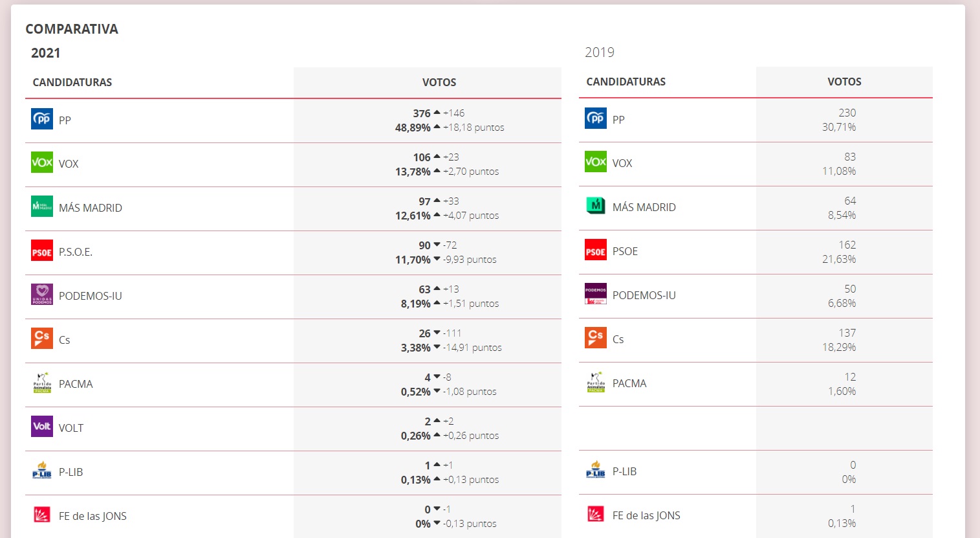
Task: Click the P.S.O.E. party name
Action: tap(76, 252)
